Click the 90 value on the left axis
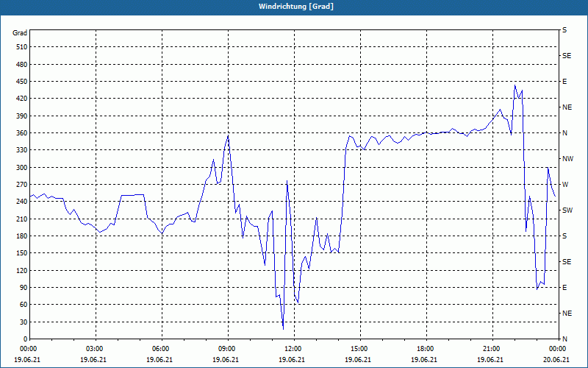The image size is (588, 368). pos(24,288)
